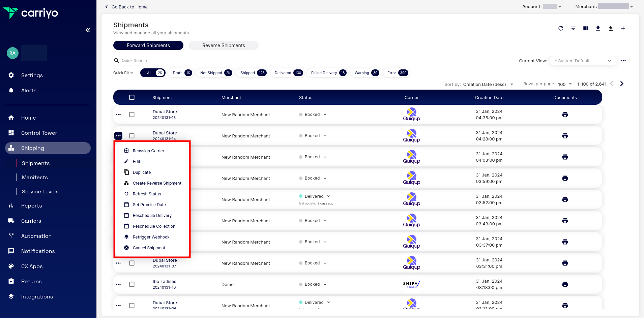
Task: Tick the select-all checkbox in table header
Action: pos(132,97)
